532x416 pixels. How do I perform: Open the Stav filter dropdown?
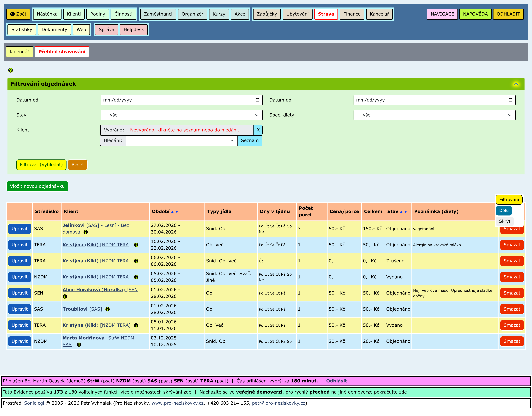point(181,115)
